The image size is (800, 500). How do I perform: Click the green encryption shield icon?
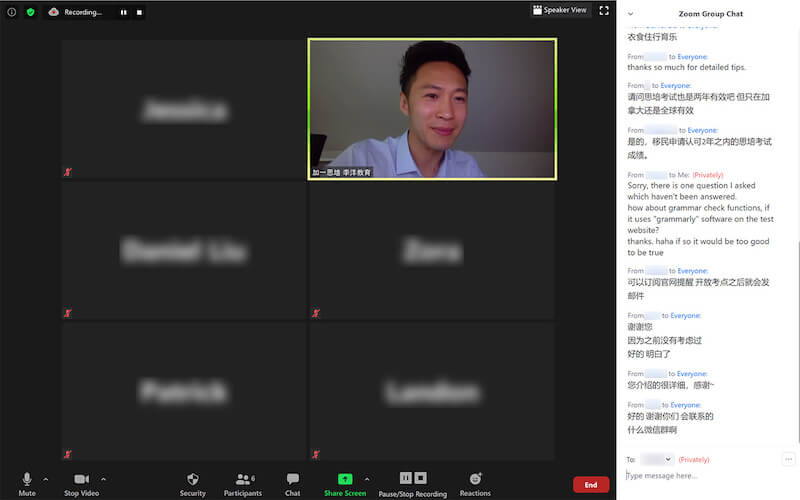[x=30, y=12]
